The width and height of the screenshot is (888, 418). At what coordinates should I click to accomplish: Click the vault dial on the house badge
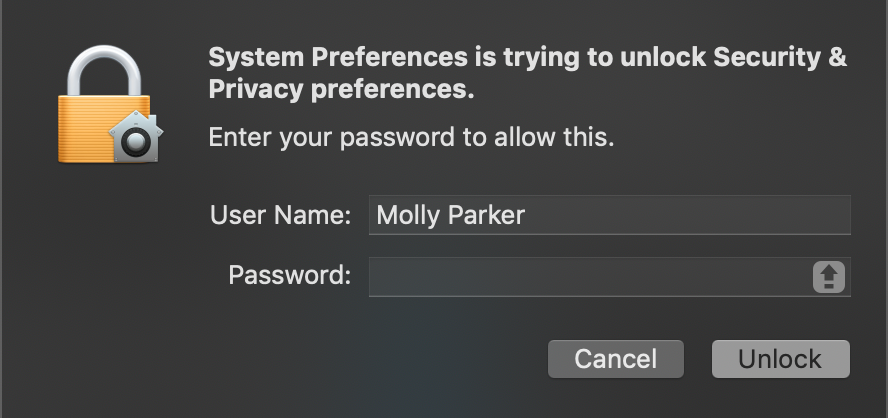(136, 142)
